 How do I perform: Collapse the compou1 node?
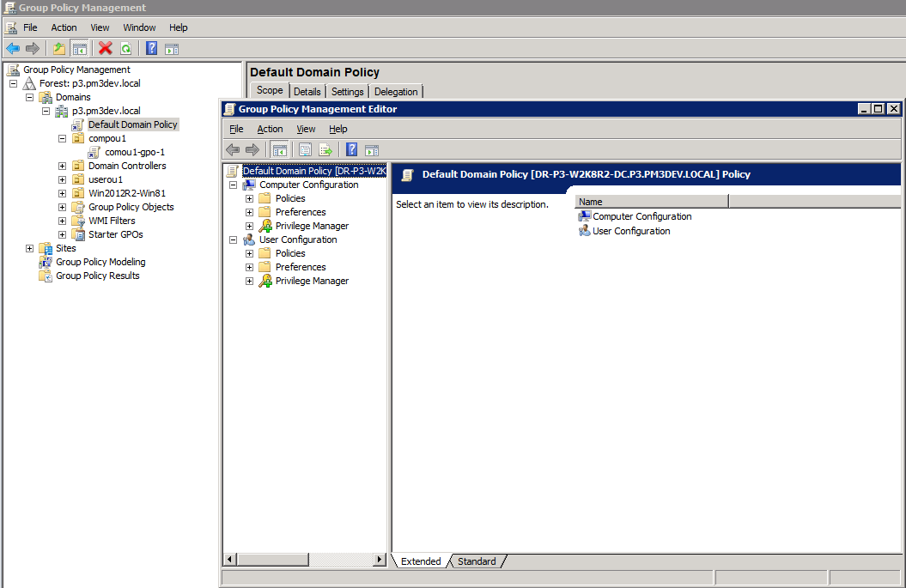click(63, 138)
